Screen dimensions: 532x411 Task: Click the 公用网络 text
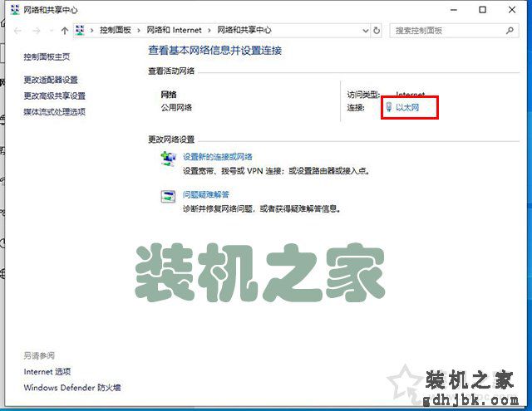(x=176, y=108)
